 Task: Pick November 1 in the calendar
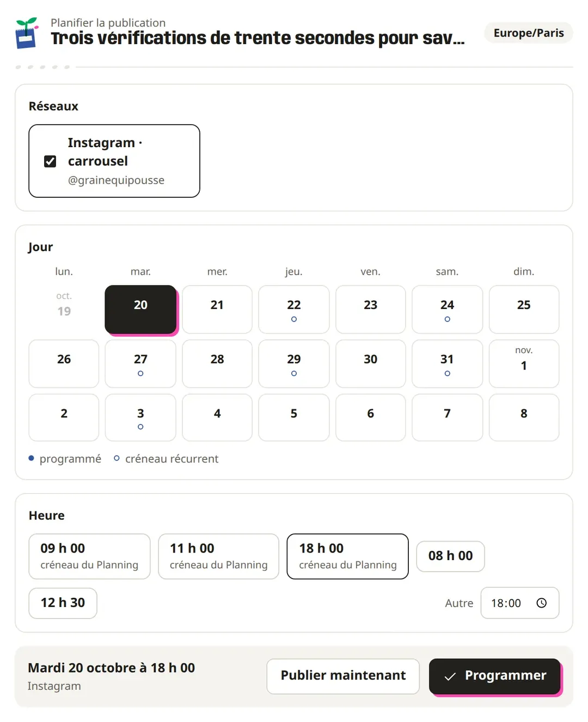tap(524, 363)
